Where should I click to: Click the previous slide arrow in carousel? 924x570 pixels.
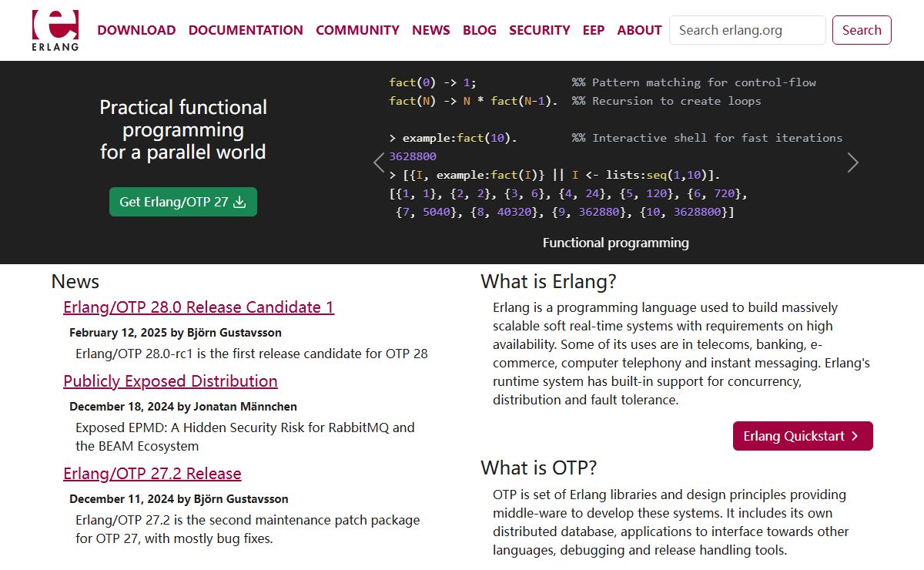pyautogui.click(x=379, y=163)
